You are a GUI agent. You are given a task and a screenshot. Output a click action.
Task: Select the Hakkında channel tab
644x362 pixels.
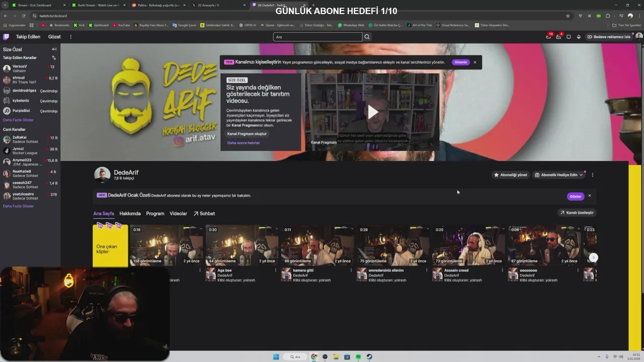coord(130,214)
